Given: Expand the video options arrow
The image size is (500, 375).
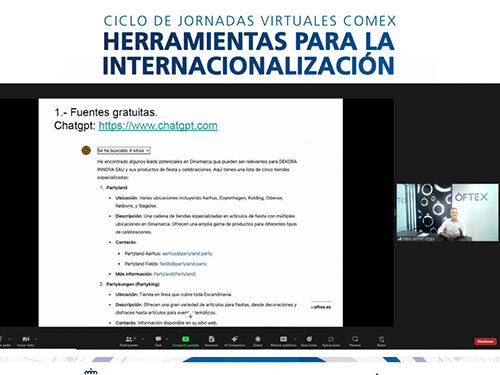Looking at the screenshot, I should coord(36,339).
